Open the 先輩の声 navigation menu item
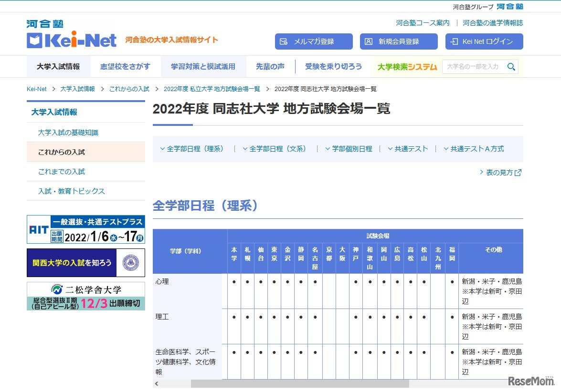This screenshot has width=561, height=392. point(270,67)
